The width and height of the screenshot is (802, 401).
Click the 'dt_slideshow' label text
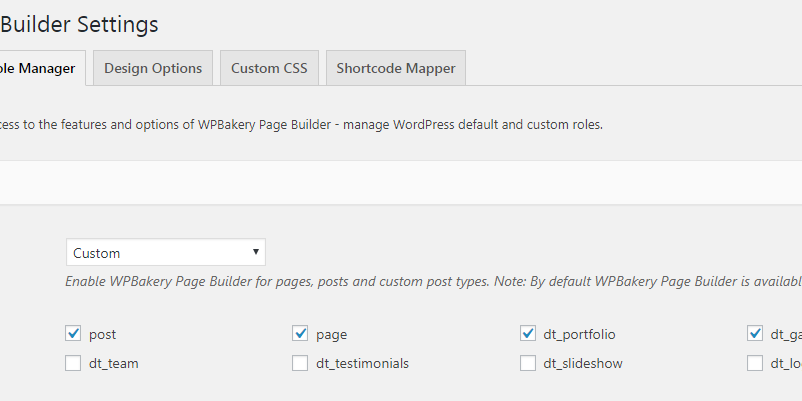(583, 364)
